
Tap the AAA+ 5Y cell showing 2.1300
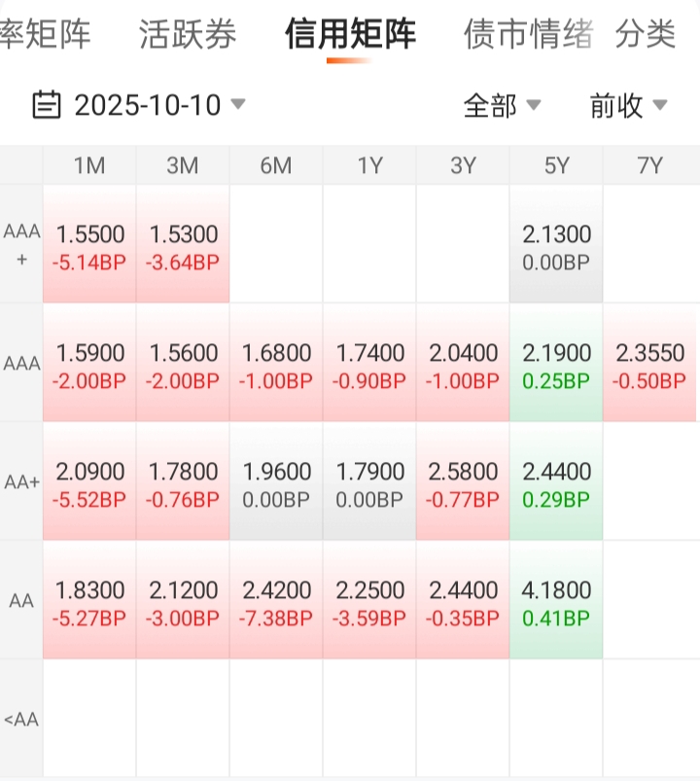point(557,245)
